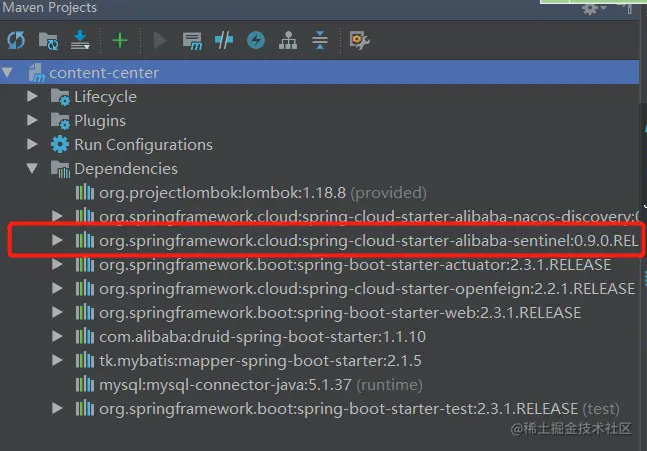Select content-center project row

point(319,73)
